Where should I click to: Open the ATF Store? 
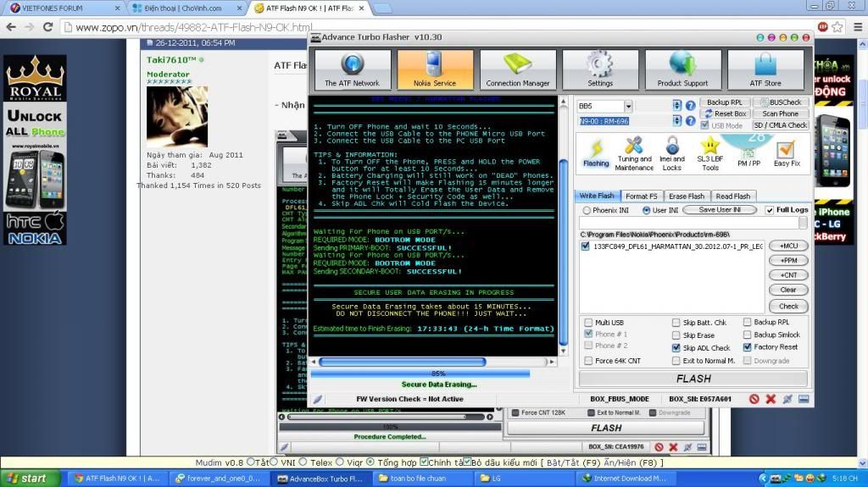tap(765, 69)
